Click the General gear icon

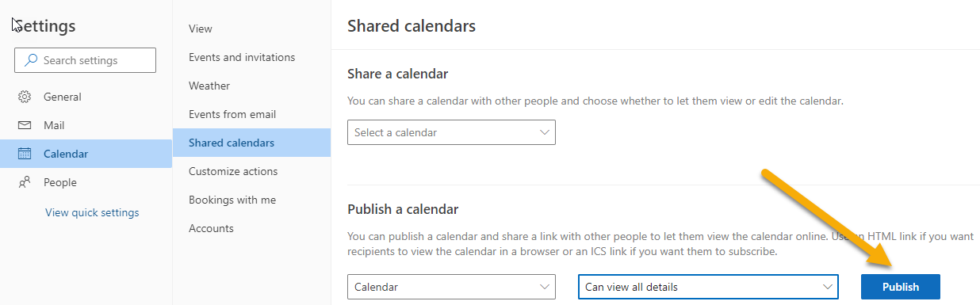point(25,97)
